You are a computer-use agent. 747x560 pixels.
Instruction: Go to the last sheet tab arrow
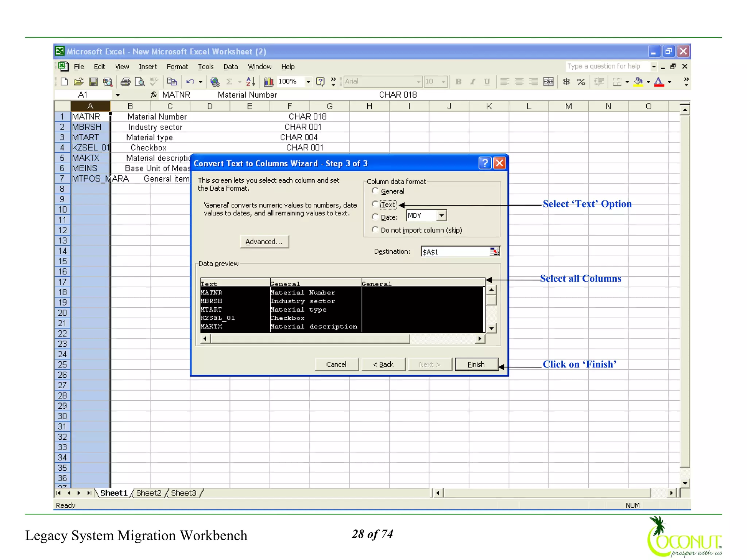click(x=89, y=493)
